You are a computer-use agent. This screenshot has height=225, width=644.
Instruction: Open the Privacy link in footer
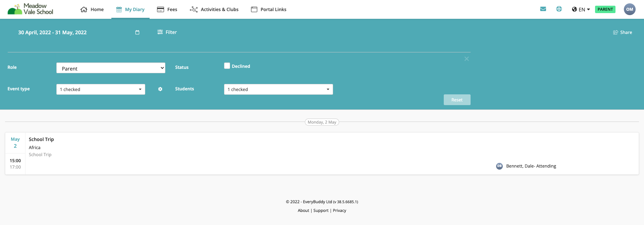339,211
